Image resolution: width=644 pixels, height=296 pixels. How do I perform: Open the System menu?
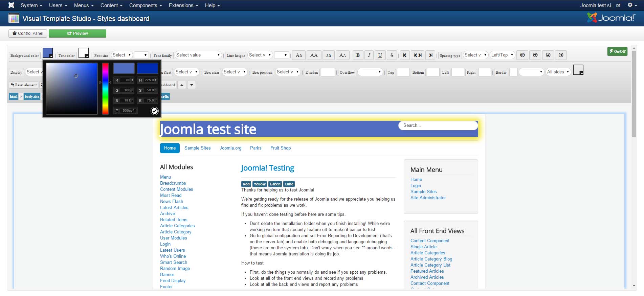pos(31,5)
